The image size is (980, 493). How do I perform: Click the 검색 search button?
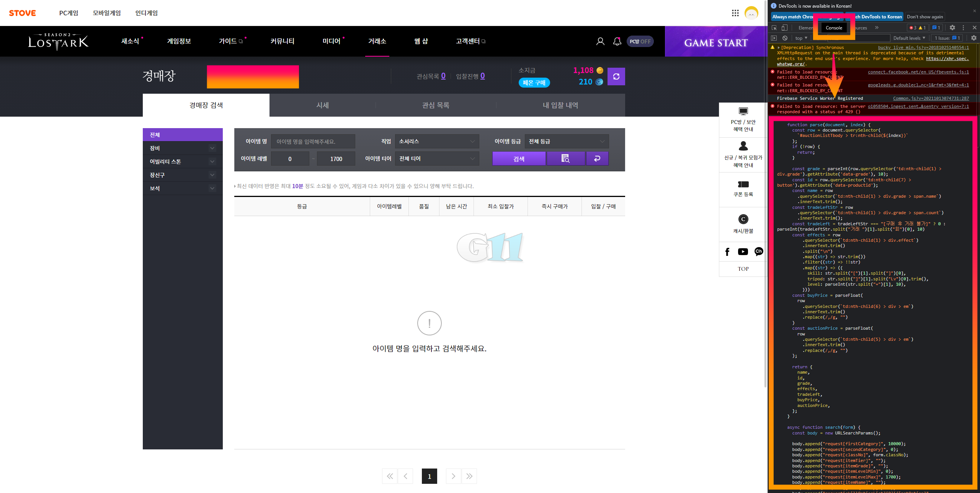pos(519,158)
